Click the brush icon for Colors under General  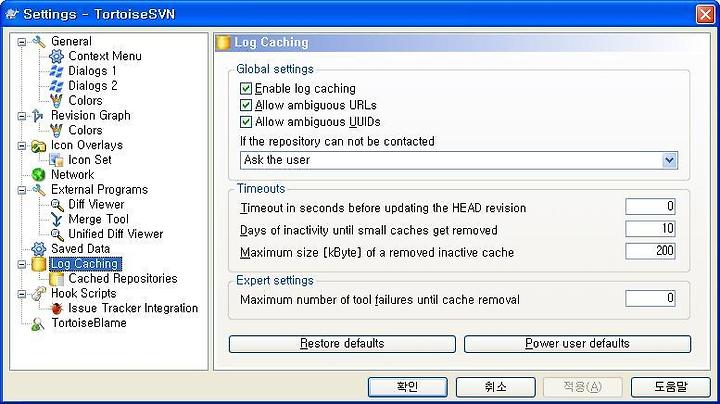pos(56,101)
